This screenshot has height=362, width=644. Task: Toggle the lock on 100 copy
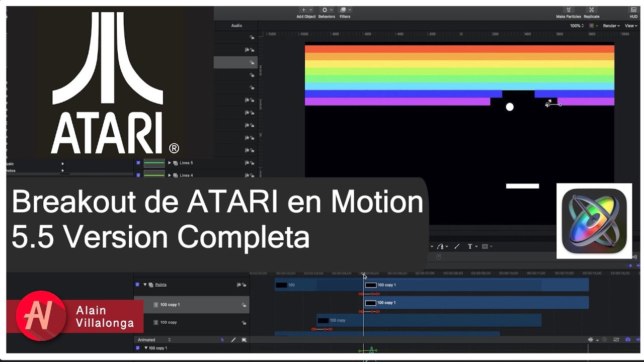[244, 322]
